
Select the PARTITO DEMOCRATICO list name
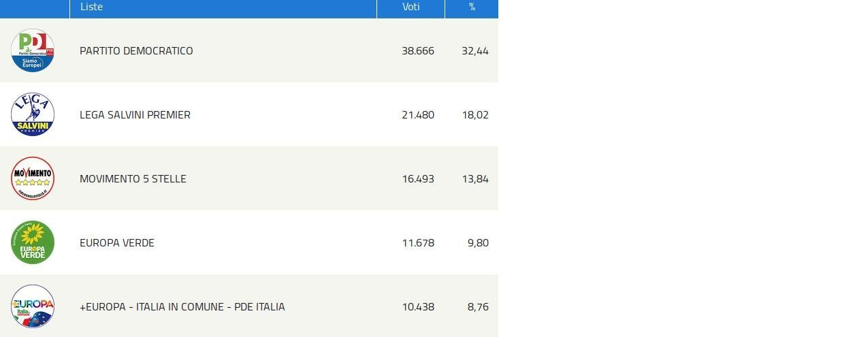click(x=136, y=51)
